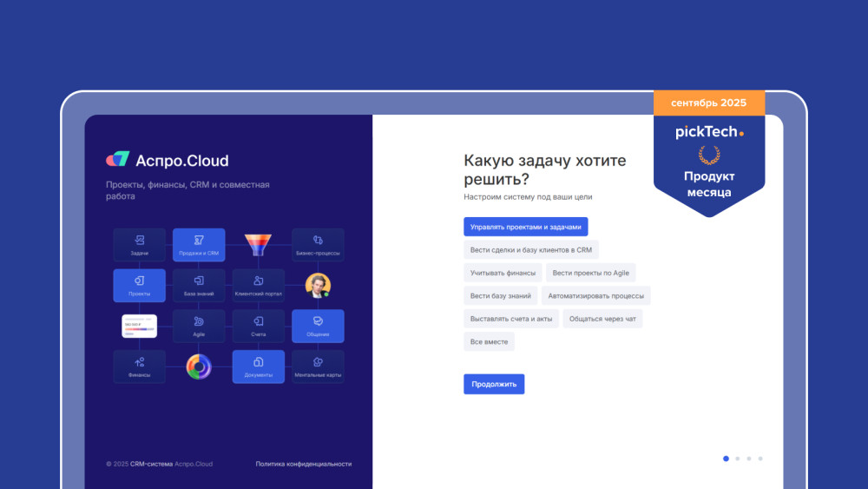868x489 pixels.
Task: Pick the Вести базу знаний option
Action: [501, 295]
